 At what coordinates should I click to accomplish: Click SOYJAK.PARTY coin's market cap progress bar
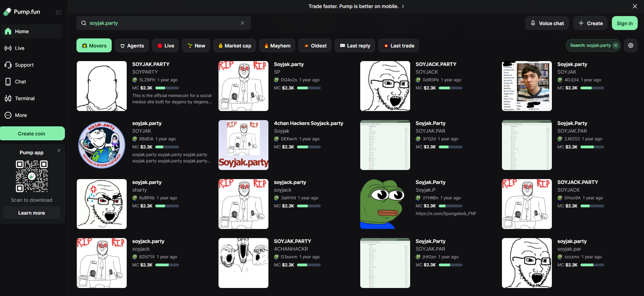[x=167, y=88]
